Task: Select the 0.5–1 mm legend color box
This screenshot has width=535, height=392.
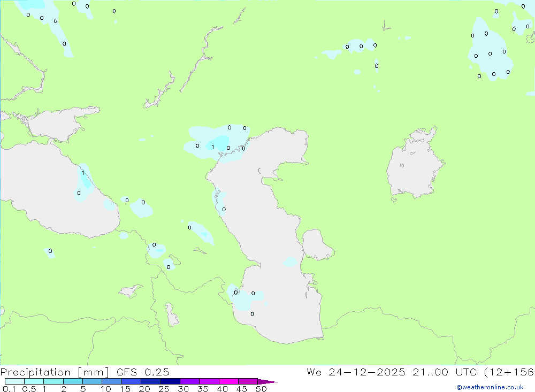Action: tap(34, 381)
